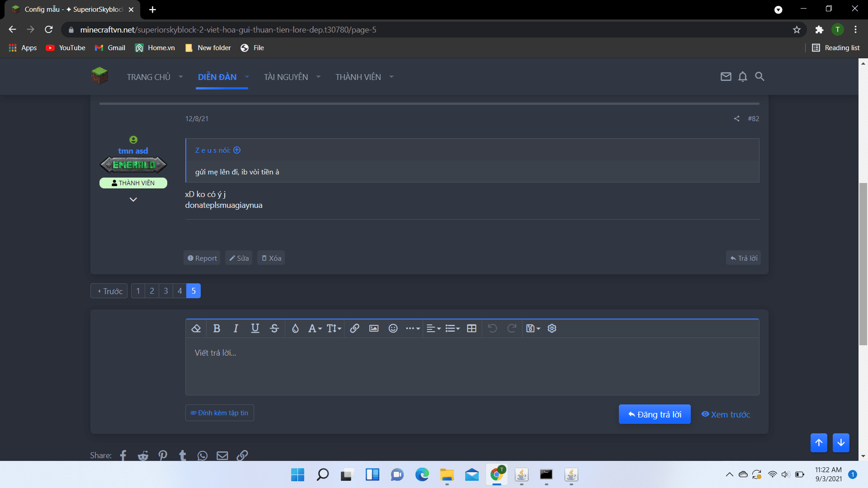Toggle bold formatting in editor

pos(217,328)
